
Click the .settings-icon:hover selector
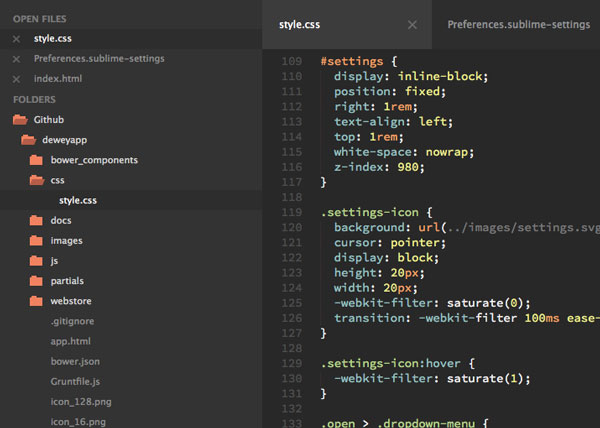click(x=391, y=364)
